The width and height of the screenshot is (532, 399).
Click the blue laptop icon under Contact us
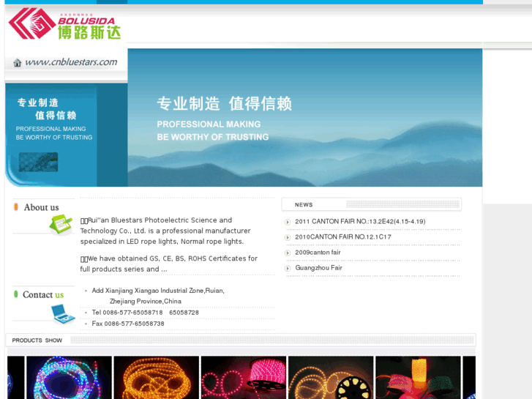[x=63, y=313]
